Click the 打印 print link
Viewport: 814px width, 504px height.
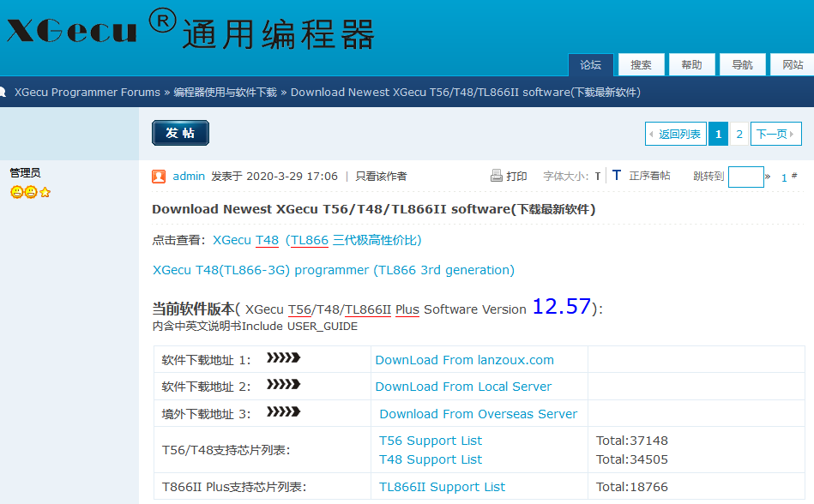[516, 177]
